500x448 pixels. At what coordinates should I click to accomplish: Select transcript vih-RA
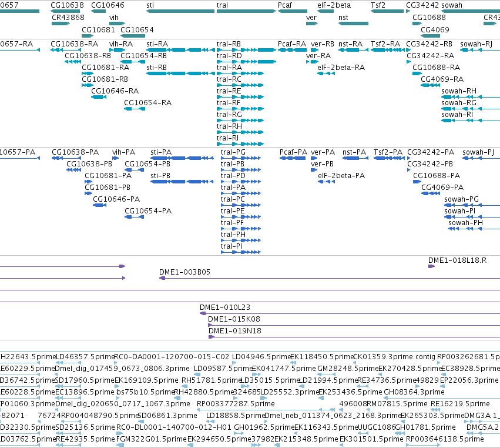pyautogui.click(x=117, y=50)
